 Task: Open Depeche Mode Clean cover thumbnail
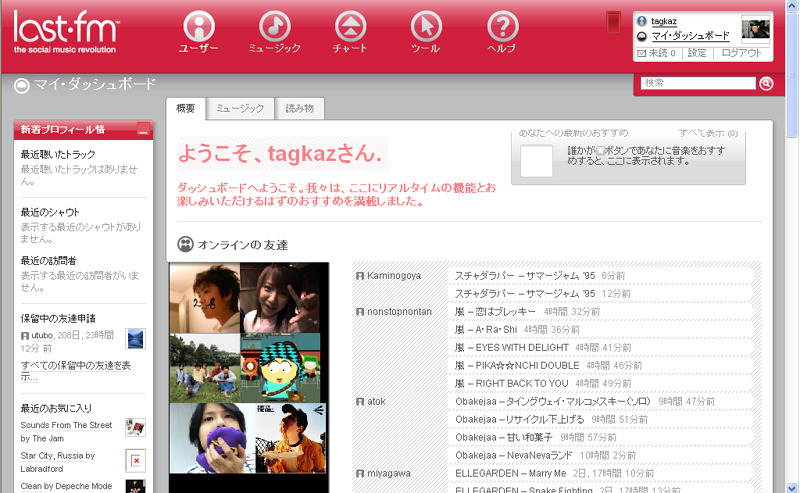coord(135,486)
